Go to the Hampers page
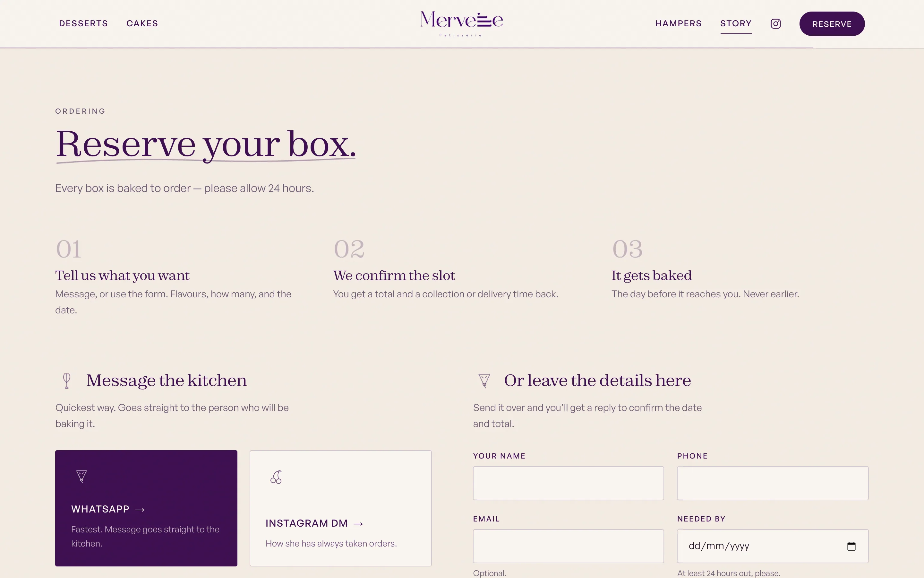Viewport: 924px width, 578px height. tap(679, 23)
